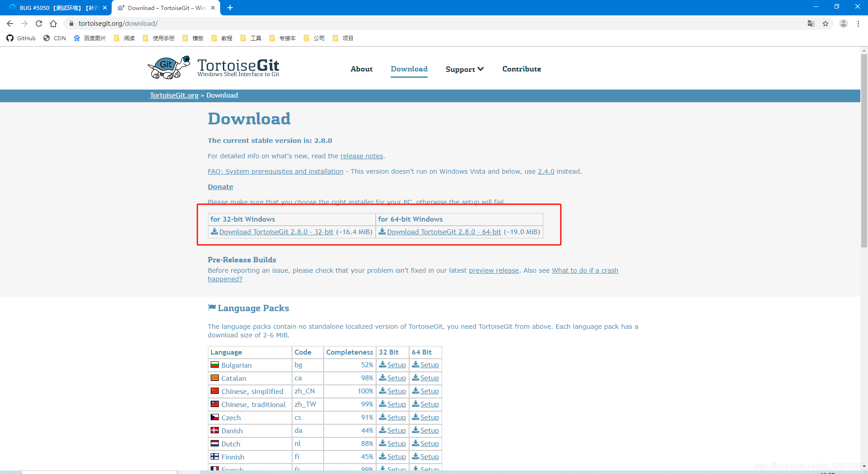This screenshot has width=868, height=474.
Task: Open the 专接本 bookmark folder
Action: [x=283, y=38]
